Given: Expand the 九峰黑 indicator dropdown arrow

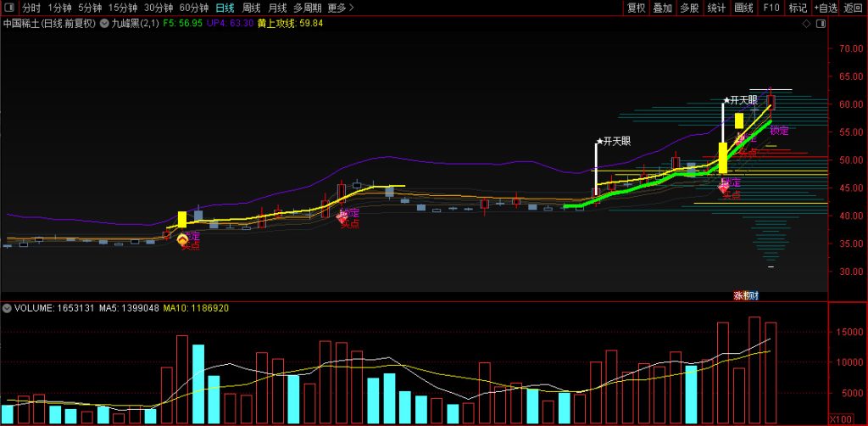Looking at the screenshot, I should 104,24.
